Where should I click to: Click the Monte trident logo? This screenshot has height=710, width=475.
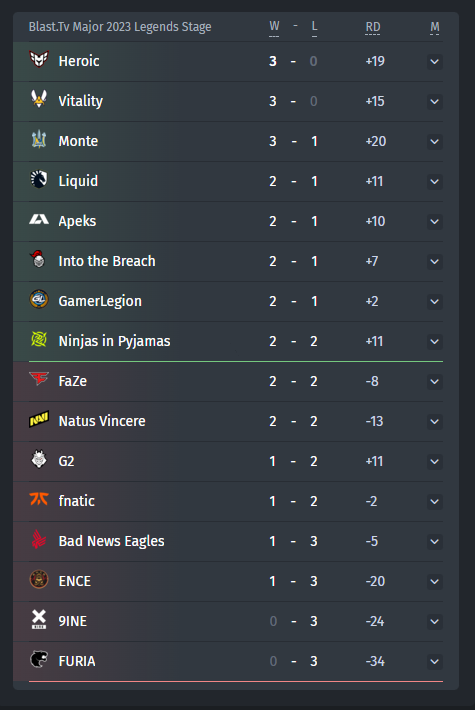pos(39,139)
